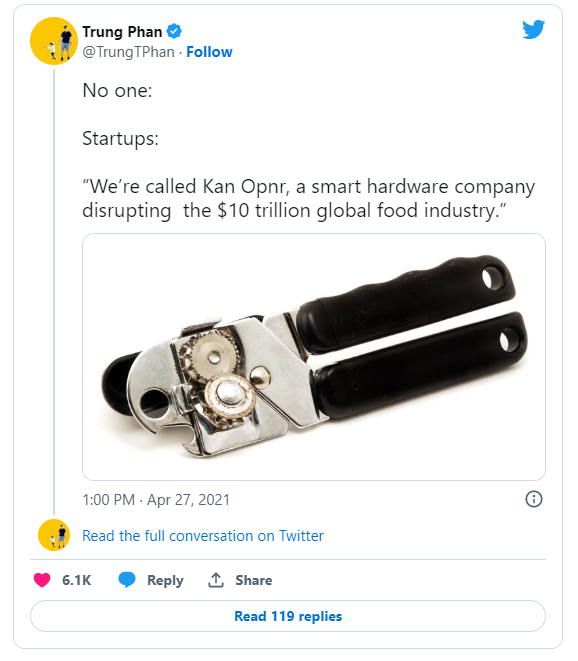This screenshot has width=578, height=661.
Task: Open the Trung Phan display name
Action: tap(122, 32)
